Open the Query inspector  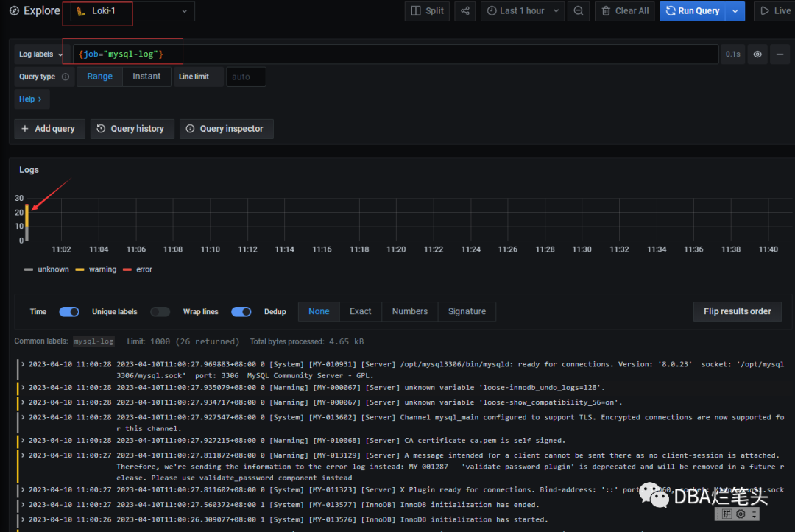[226, 129]
